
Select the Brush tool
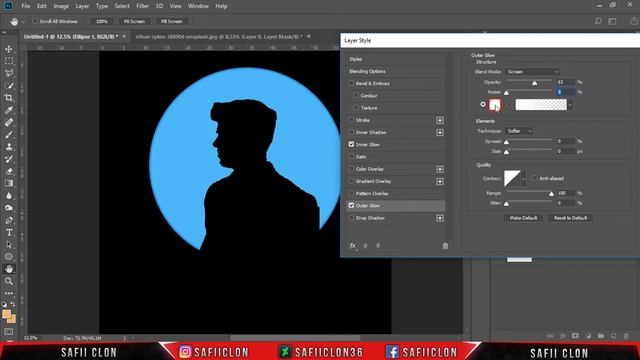9,135
